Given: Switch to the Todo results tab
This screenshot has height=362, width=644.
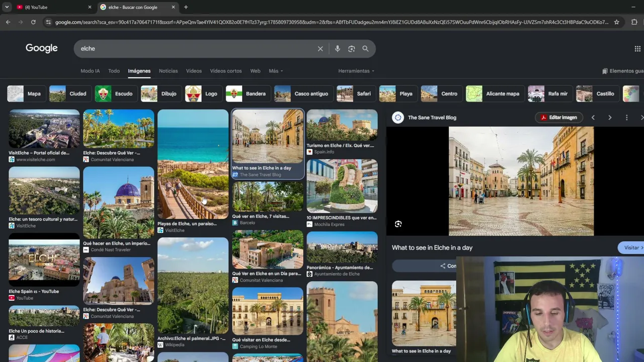Looking at the screenshot, I should tap(114, 71).
